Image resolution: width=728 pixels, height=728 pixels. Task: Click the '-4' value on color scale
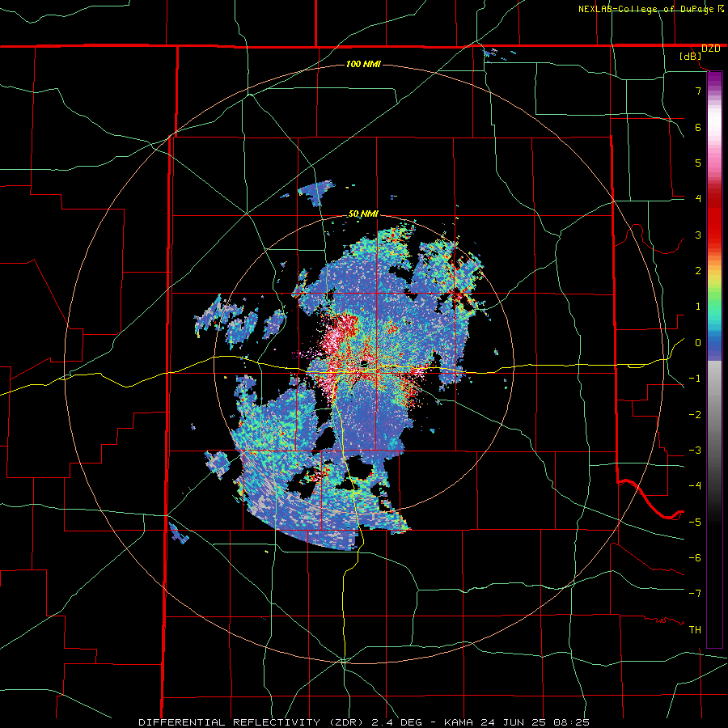(x=695, y=486)
